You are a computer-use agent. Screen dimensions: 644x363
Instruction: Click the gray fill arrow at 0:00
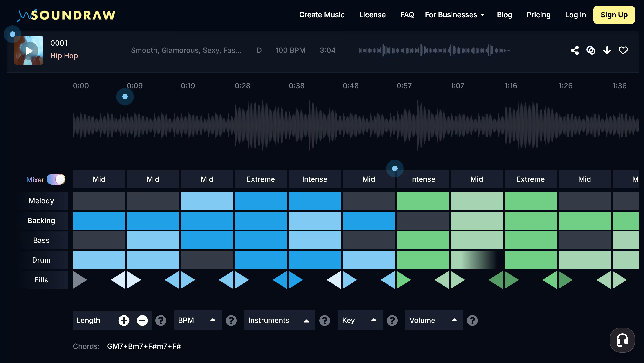[80, 280]
